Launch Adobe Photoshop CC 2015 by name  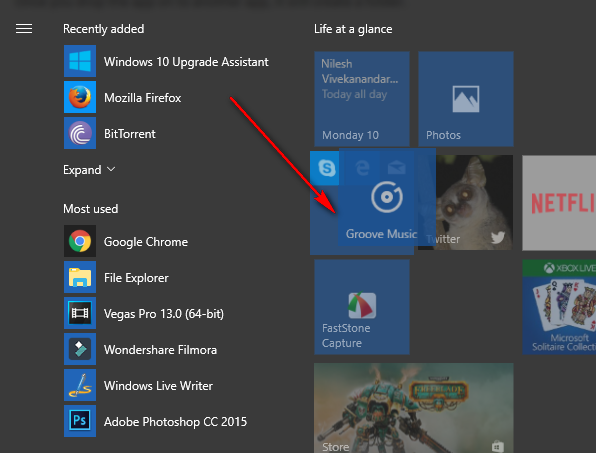[x=176, y=422]
